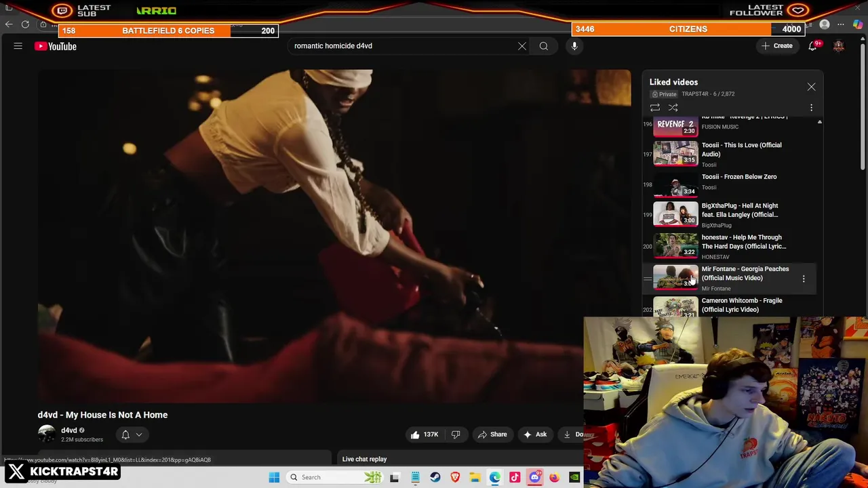Viewport: 868px width, 488px height.
Task: Open the Notepad app on the taskbar
Action: [415, 477]
